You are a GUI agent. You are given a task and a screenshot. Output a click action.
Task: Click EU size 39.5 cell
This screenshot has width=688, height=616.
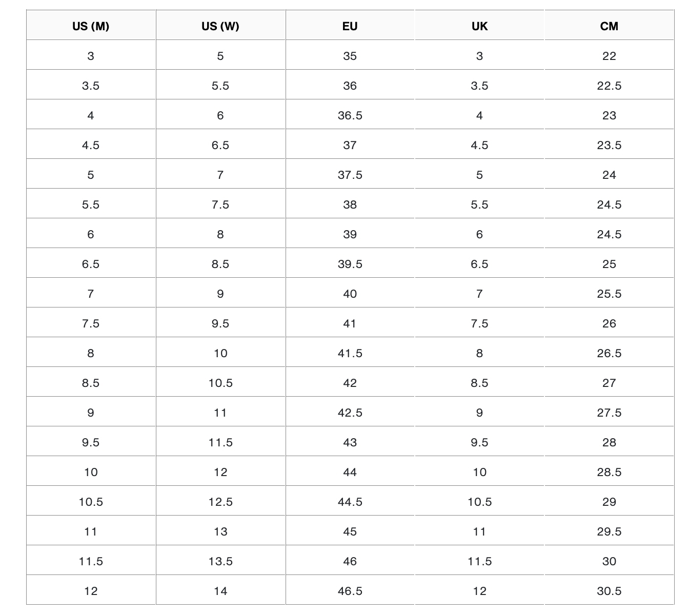[350, 264]
